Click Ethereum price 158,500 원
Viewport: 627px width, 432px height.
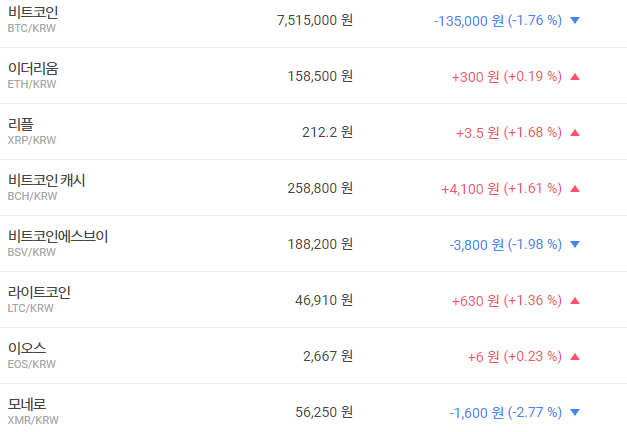click(320, 76)
